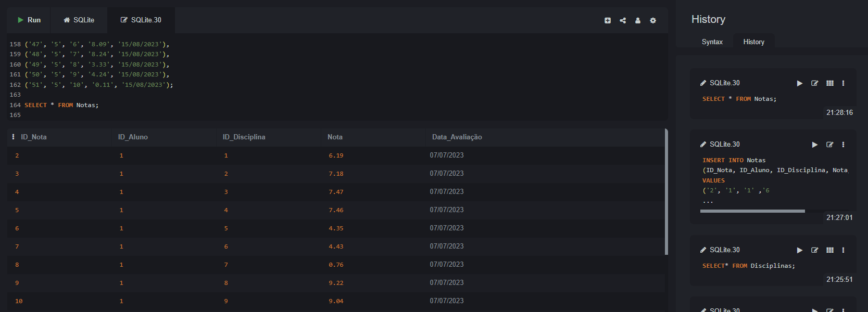
Task: Open more options for INSERT INTO Notas entry
Action: 844,145
